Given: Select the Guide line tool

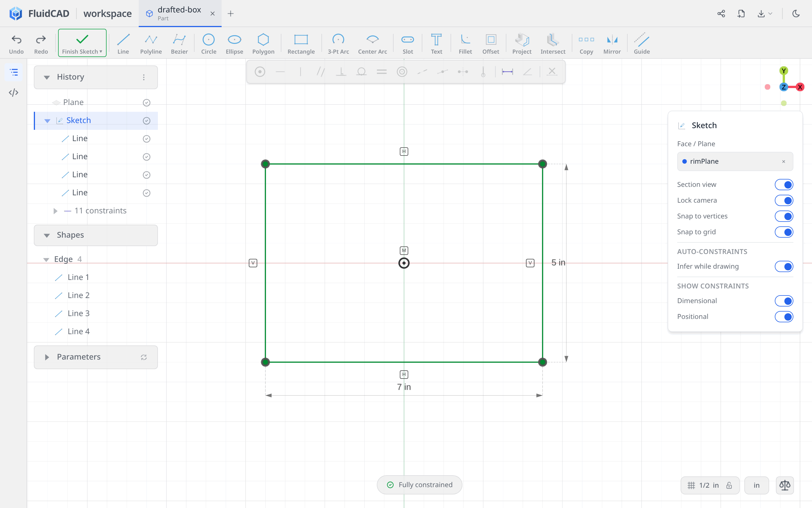Looking at the screenshot, I should 641,43.
